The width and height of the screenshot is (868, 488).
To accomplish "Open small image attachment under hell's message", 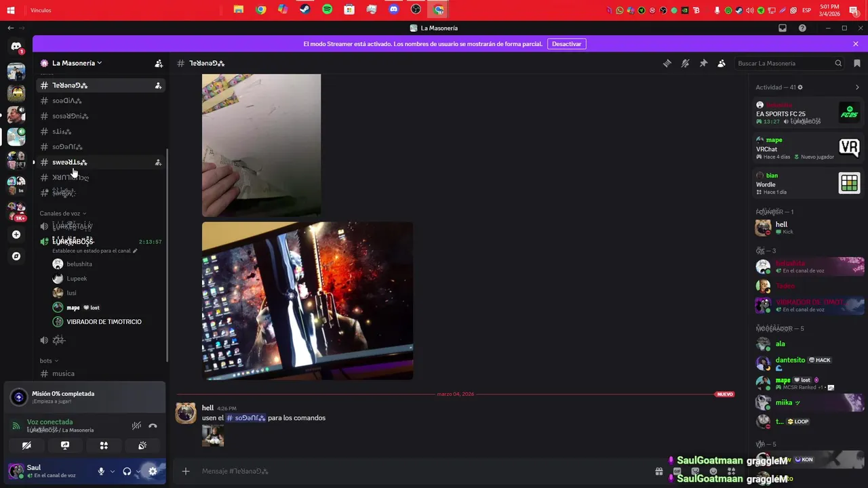I will [213, 435].
